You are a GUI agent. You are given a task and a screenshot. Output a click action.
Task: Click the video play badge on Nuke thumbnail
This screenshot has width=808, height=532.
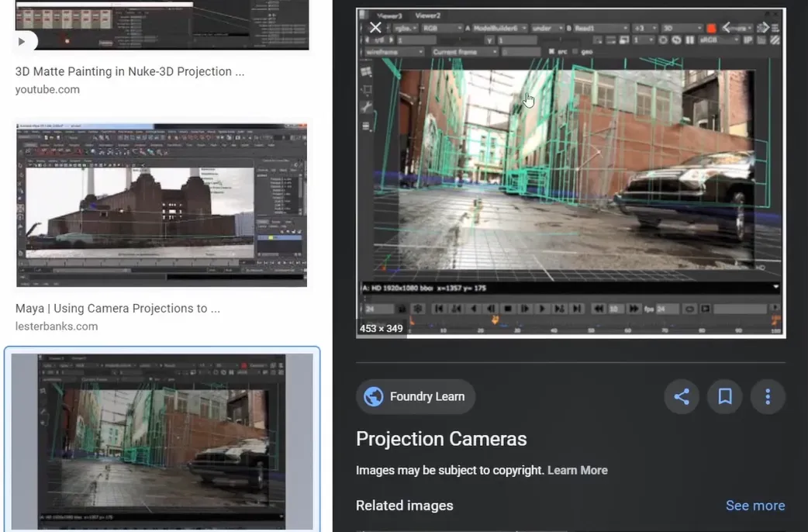(22, 41)
